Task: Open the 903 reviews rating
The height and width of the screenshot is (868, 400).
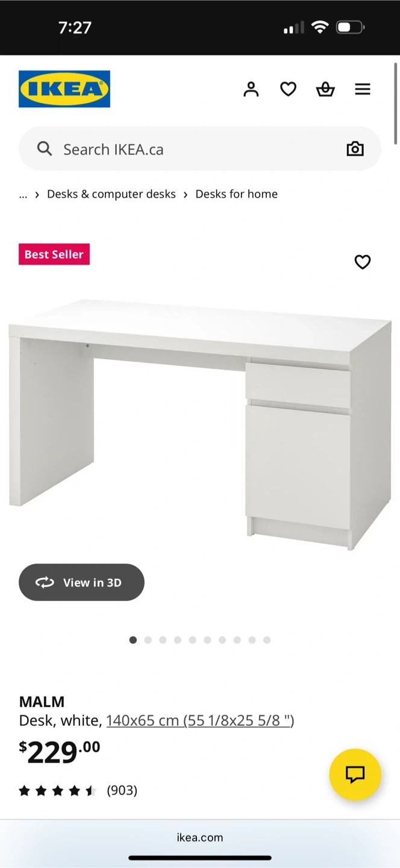Action: [78, 790]
